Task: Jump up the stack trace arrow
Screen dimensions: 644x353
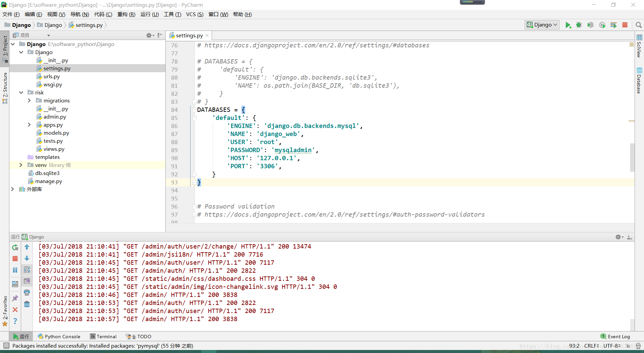Action: [27, 247]
